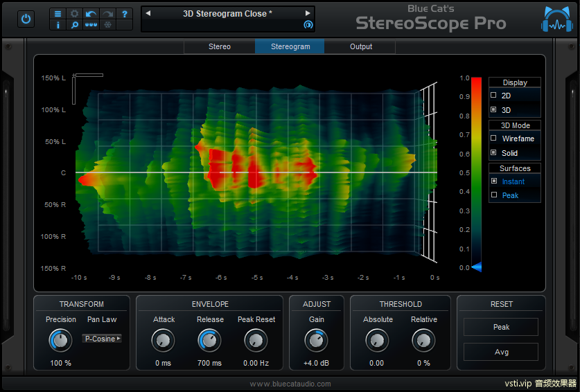Toggle the Instant surface checkbox
The image size is (580, 392).
pos(494,181)
